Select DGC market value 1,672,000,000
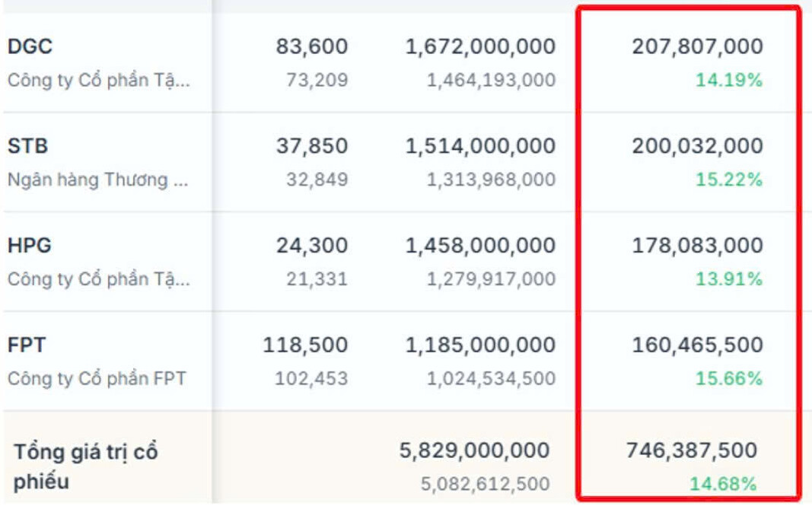 coord(480,46)
